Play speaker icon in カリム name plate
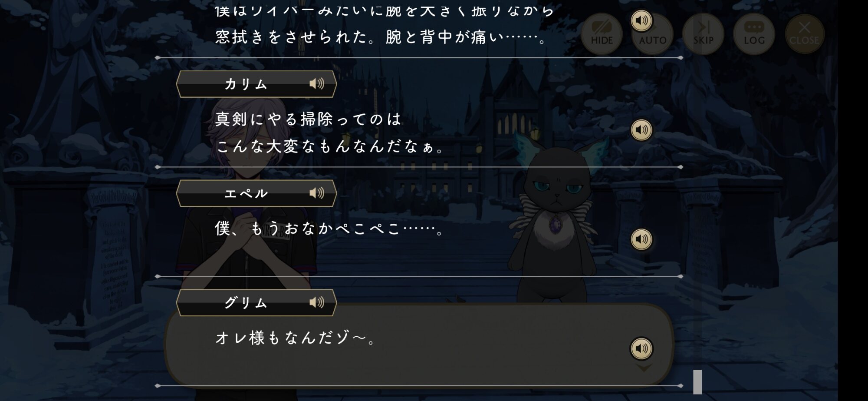 [x=317, y=83]
